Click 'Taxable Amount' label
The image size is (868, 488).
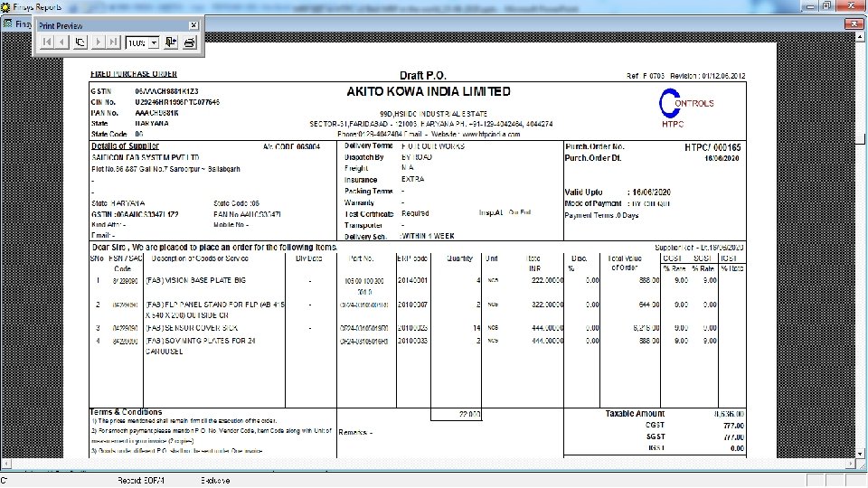point(635,414)
